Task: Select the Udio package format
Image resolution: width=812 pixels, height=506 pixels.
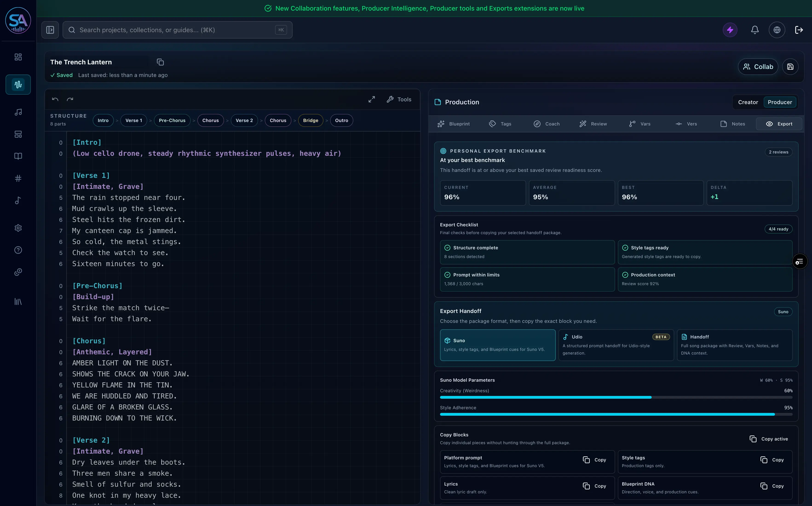Action: click(x=616, y=345)
